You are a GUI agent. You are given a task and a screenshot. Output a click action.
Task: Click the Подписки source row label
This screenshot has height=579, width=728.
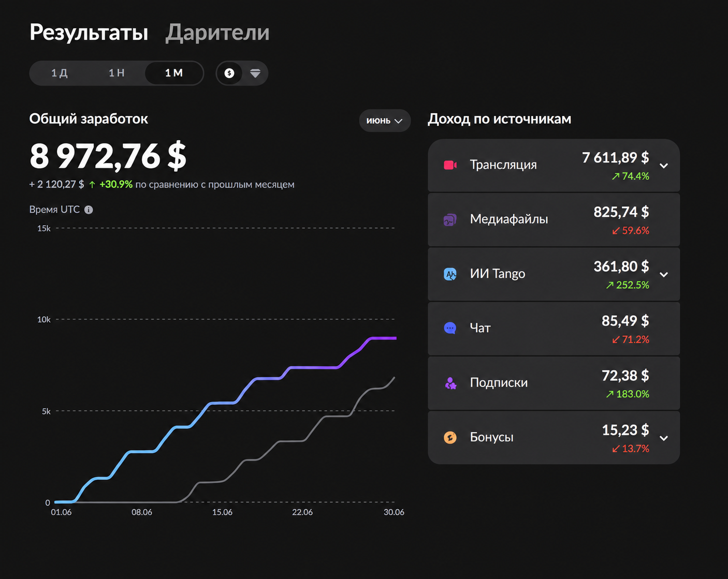(499, 382)
